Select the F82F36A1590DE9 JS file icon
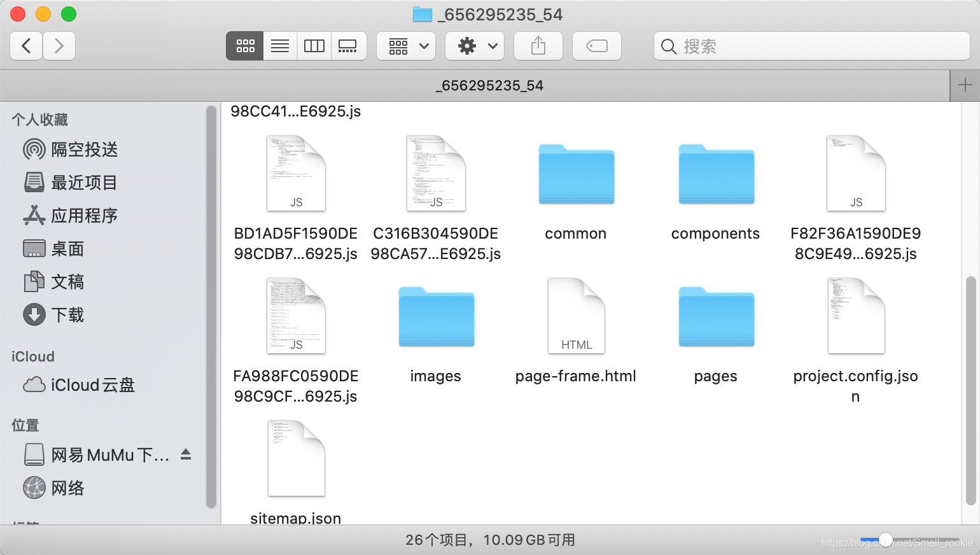Image resolution: width=980 pixels, height=555 pixels. (856, 173)
